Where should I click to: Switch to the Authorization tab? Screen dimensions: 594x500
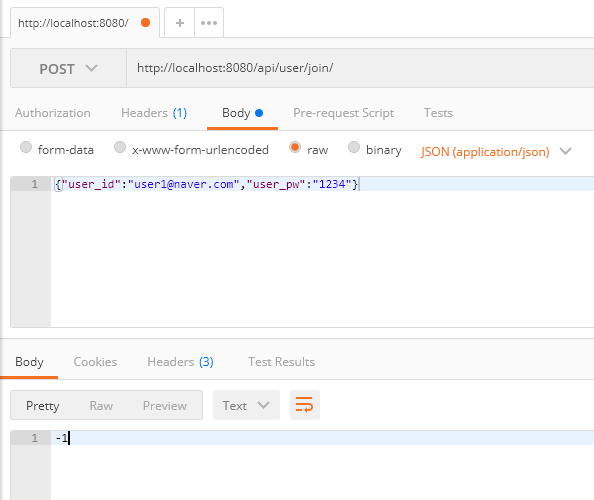click(x=53, y=113)
